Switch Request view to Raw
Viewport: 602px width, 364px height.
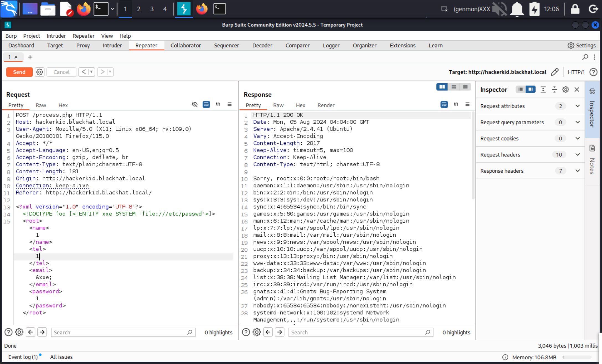pos(41,105)
